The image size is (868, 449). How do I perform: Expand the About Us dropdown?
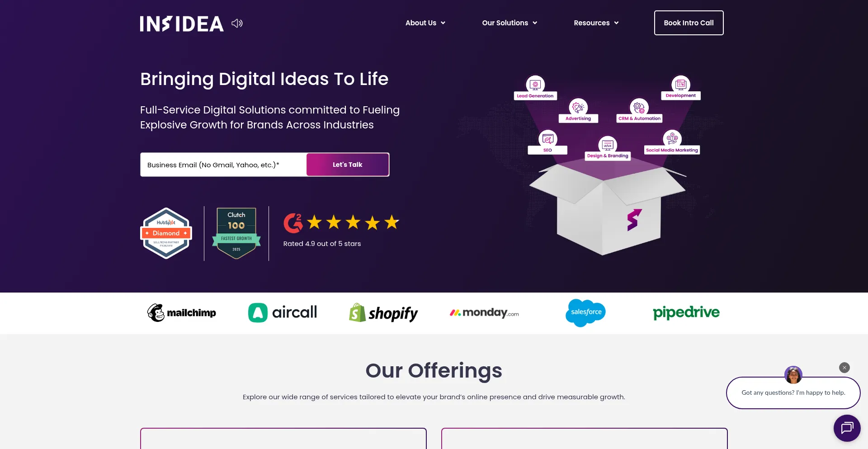coord(425,23)
